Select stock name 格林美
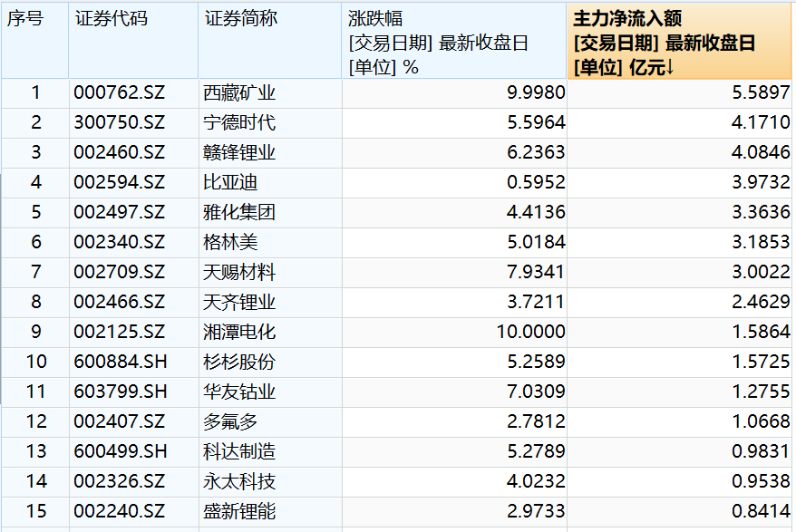Image resolution: width=796 pixels, height=532 pixels. 230,243
